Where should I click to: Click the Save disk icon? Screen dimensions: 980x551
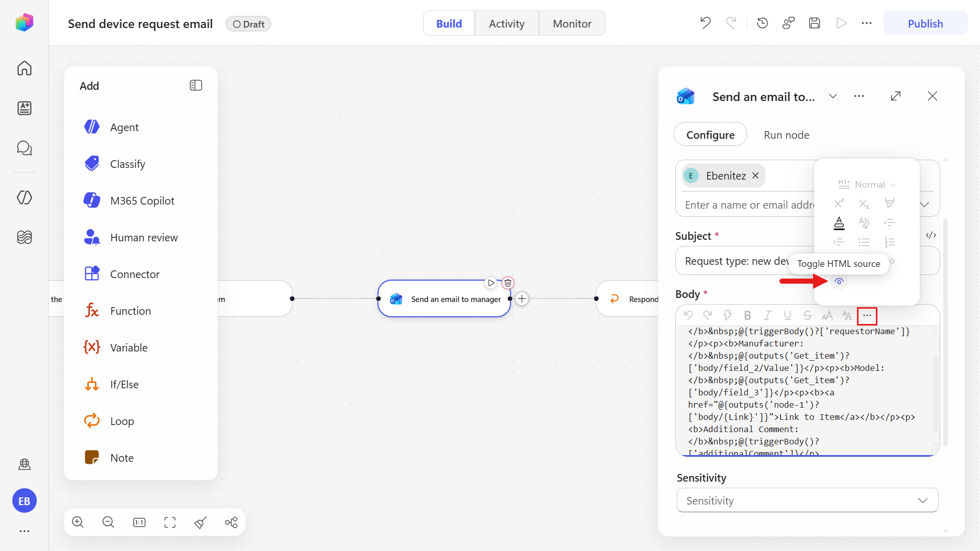pyautogui.click(x=815, y=23)
